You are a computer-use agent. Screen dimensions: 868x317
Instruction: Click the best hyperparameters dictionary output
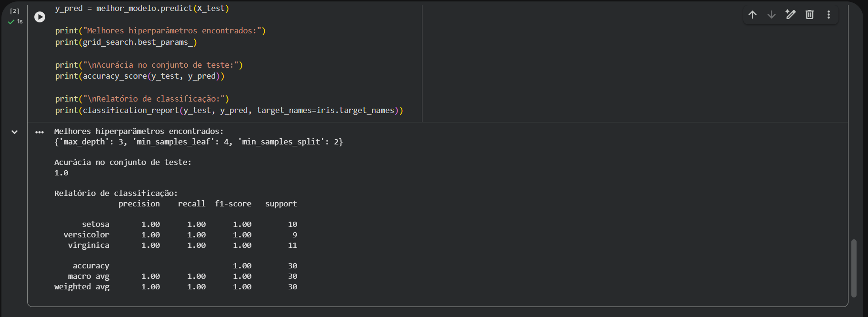tap(198, 142)
